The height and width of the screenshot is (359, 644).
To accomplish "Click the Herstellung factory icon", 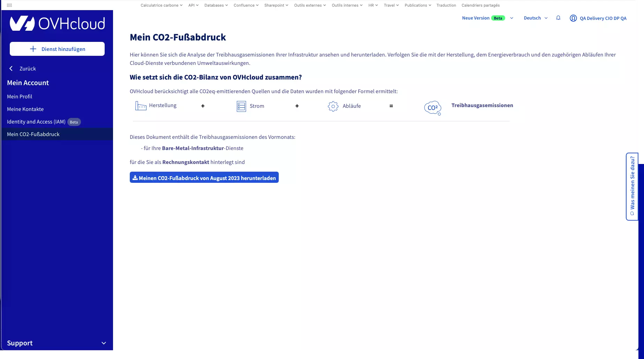I will (x=141, y=106).
